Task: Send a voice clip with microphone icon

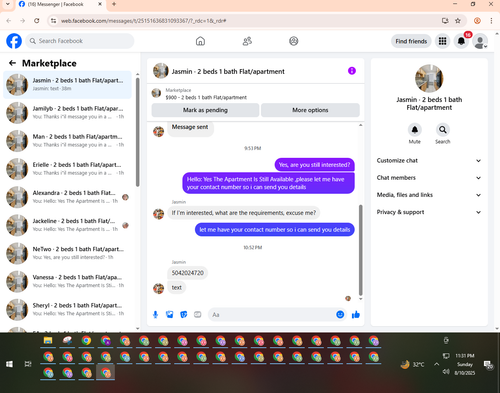Action: tap(155, 314)
